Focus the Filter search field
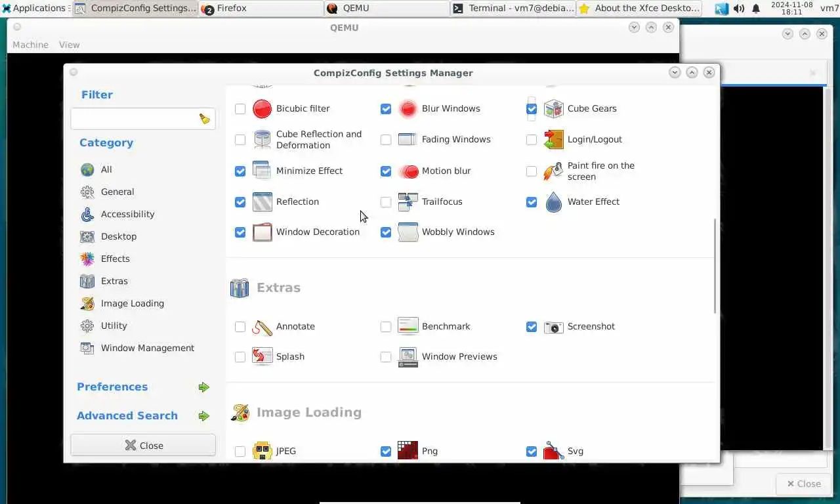This screenshot has width=840, height=504. click(x=143, y=119)
